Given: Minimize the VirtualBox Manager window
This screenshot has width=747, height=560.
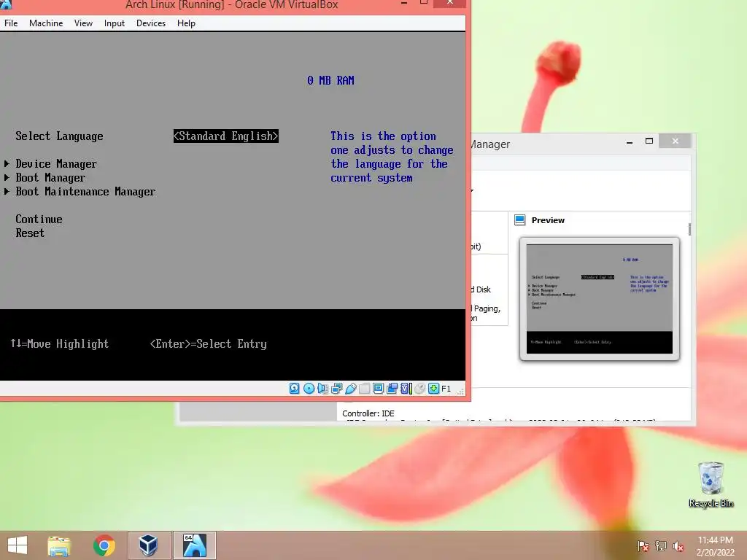Looking at the screenshot, I should click(630, 141).
